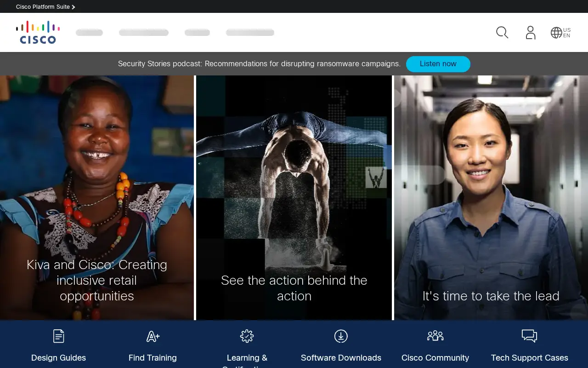588x368 pixels.
Task: Open the Tech Support Cases link
Action: pos(529,358)
